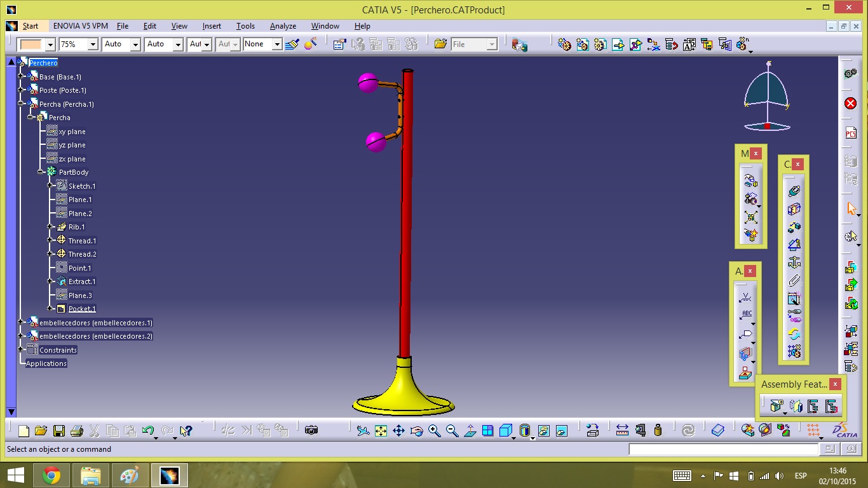Click the Fix Component anchor icon

pyautogui.click(x=794, y=262)
